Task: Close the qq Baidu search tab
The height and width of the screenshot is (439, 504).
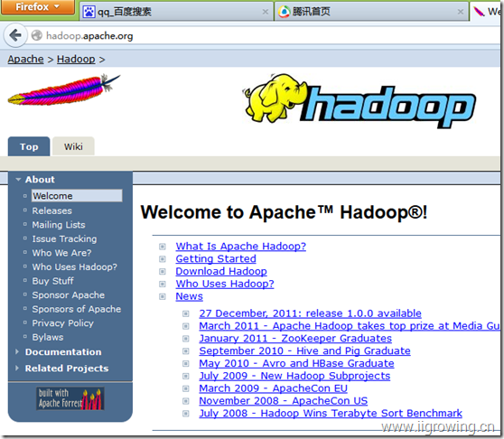Action: 266,12
